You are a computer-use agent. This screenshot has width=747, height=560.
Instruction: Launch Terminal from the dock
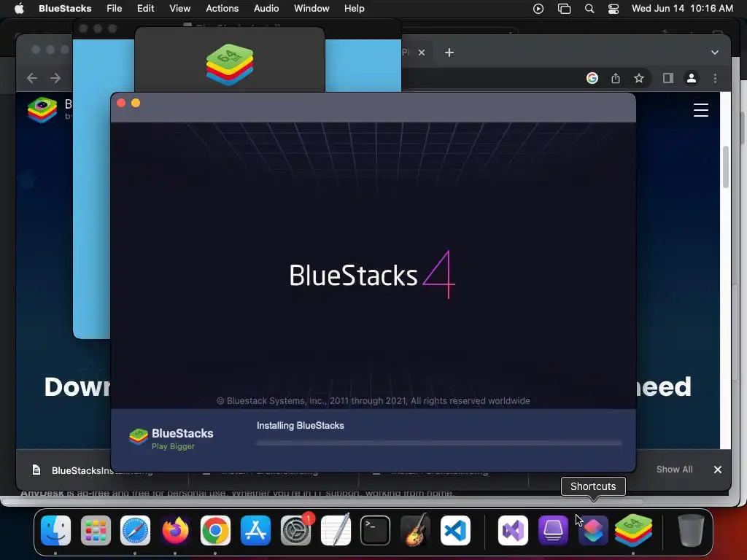pyautogui.click(x=376, y=530)
